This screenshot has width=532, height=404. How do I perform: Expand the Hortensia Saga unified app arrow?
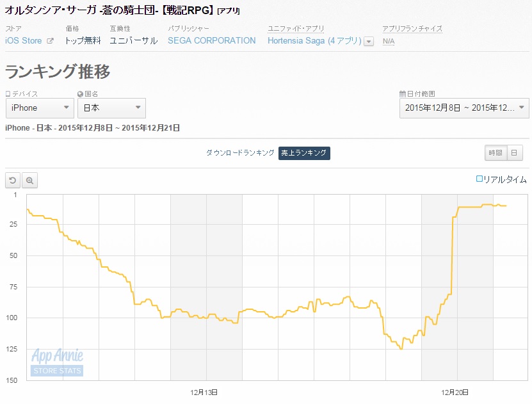point(369,42)
